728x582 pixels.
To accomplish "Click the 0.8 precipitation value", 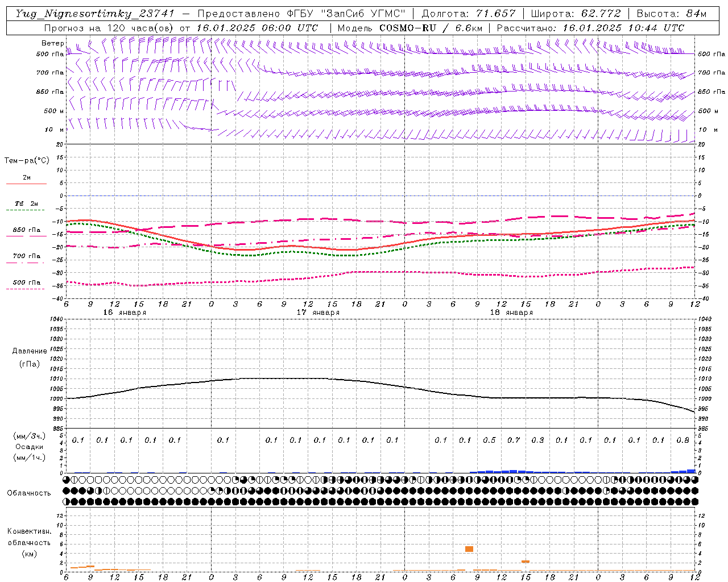I will [683, 440].
